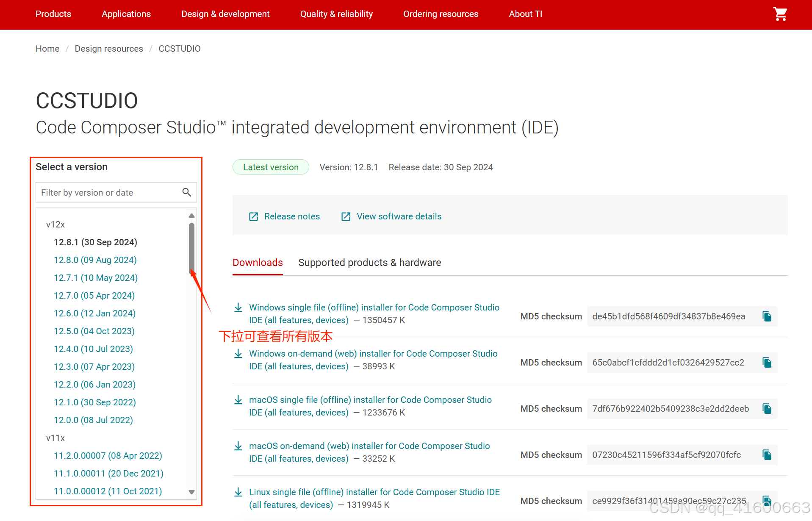Select version 12.3.0 (07 Apr 2023)

click(x=94, y=367)
